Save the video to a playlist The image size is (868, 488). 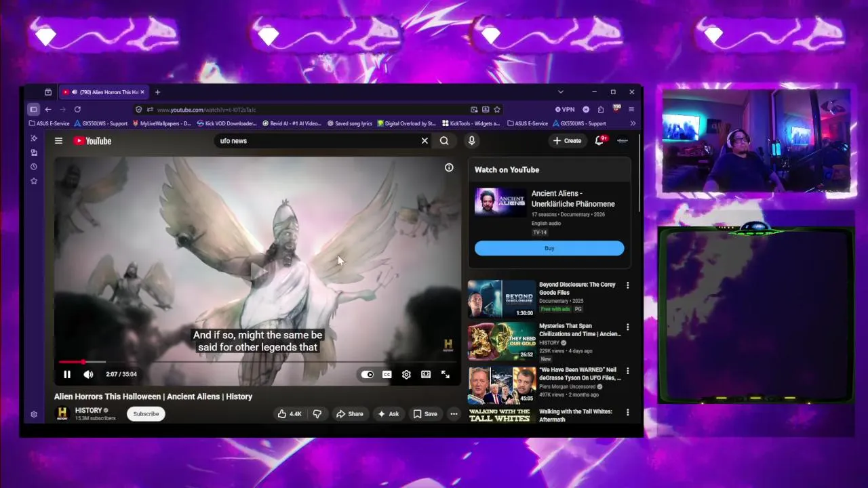pos(425,413)
